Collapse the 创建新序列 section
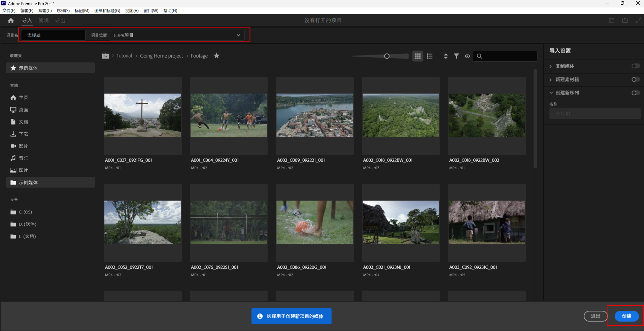This screenshot has width=644, height=331. pyautogui.click(x=551, y=93)
